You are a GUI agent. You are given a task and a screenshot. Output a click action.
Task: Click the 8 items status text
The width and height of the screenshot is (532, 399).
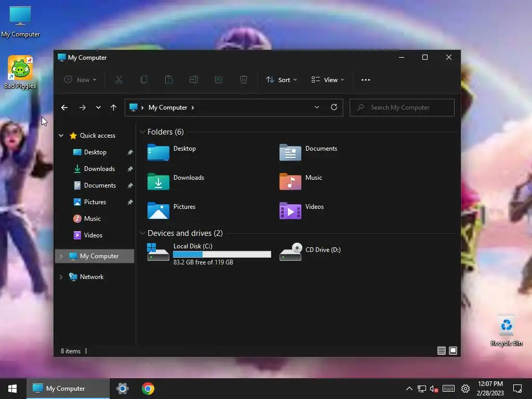point(71,351)
